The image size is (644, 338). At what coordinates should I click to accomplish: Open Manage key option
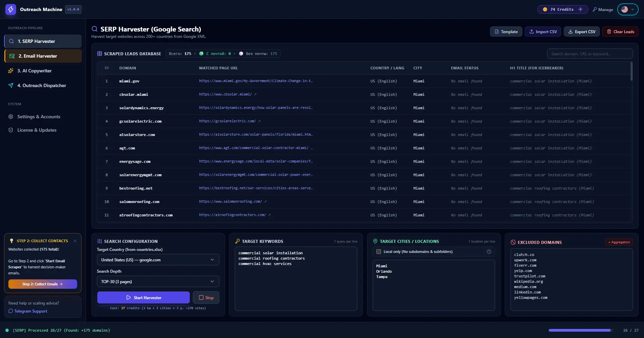point(603,9)
